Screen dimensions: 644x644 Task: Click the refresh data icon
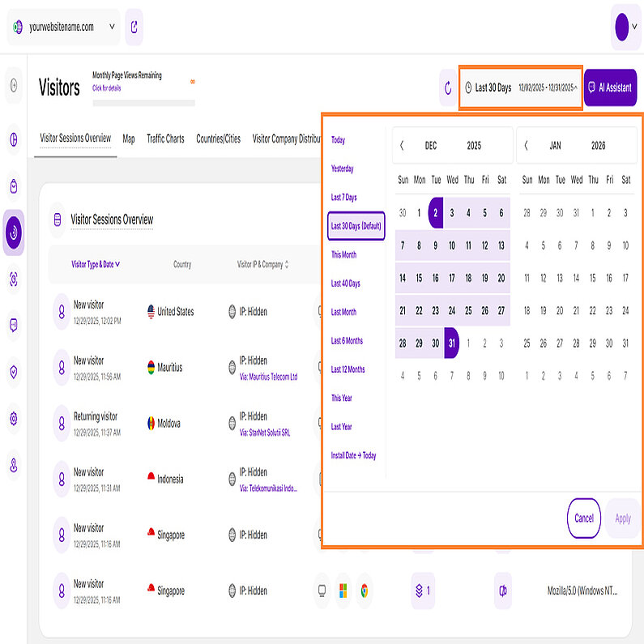coord(449,87)
